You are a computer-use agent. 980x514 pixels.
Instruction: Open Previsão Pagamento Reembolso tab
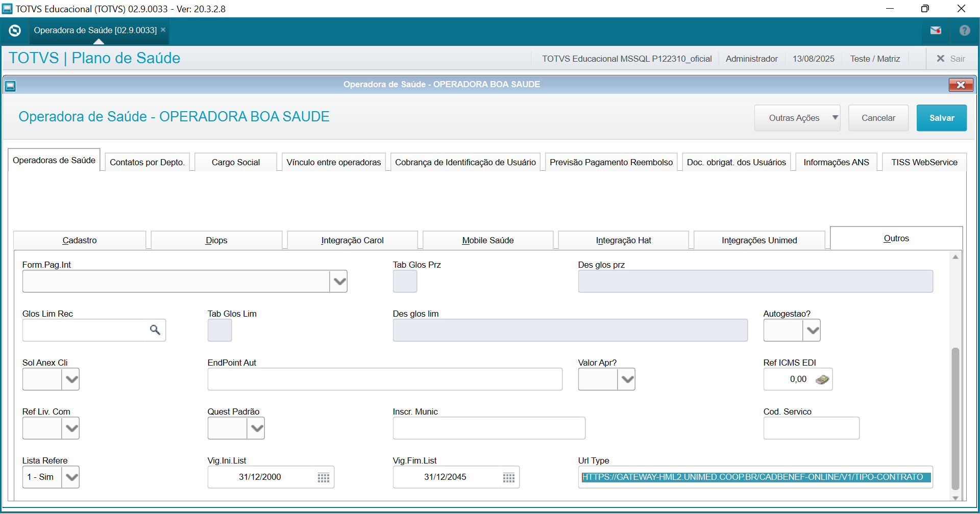[611, 162]
